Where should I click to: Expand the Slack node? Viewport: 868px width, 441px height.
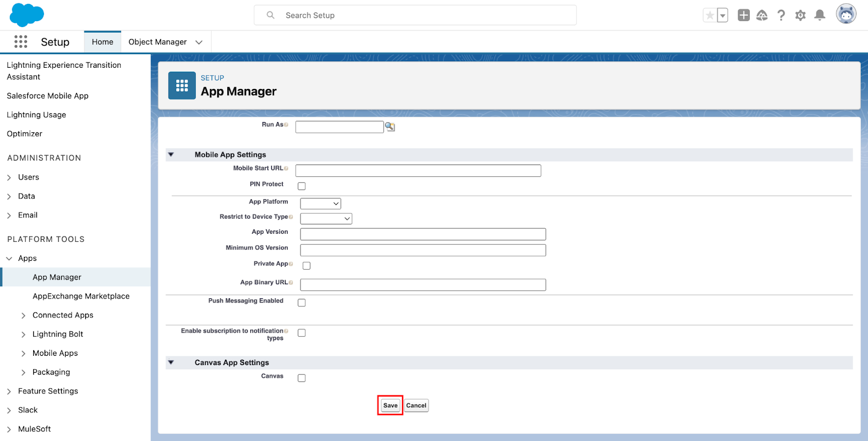pos(9,411)
